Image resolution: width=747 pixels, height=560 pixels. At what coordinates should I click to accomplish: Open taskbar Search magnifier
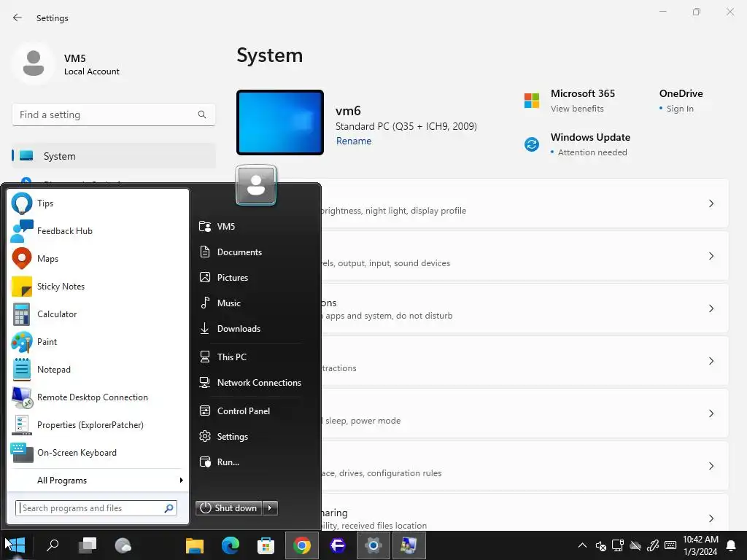[x=53, y=545]
